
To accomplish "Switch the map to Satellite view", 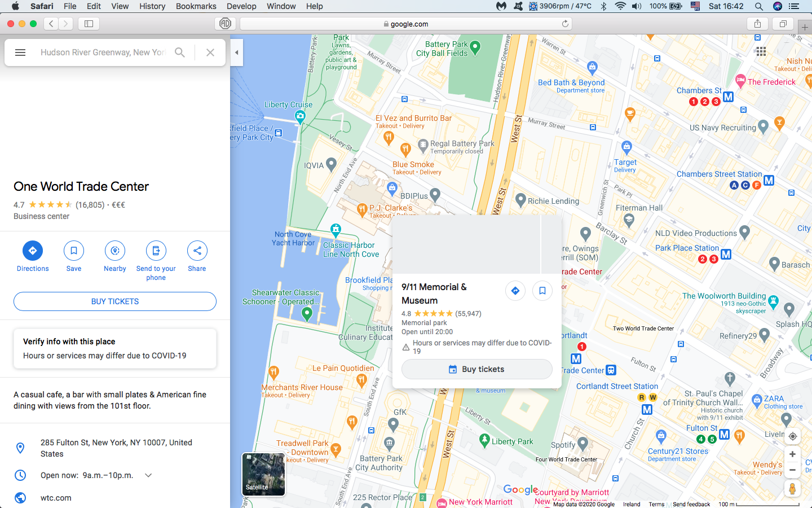I will tap(263, 475).
